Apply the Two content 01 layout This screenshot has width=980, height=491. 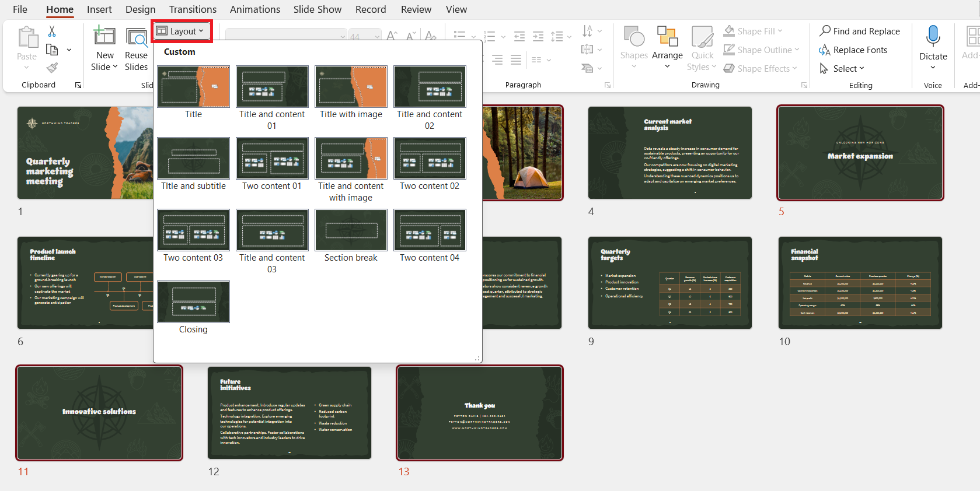click(x=272, y=164)
